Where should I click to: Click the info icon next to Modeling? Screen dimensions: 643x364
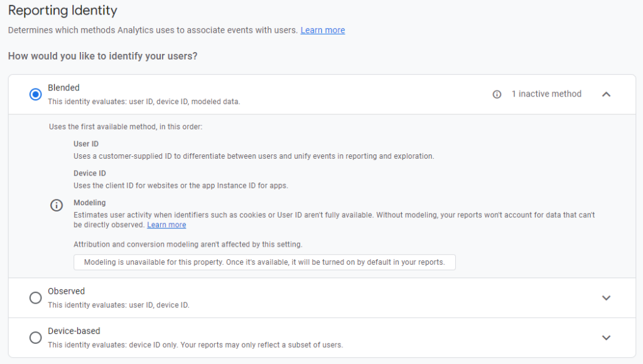56,205
